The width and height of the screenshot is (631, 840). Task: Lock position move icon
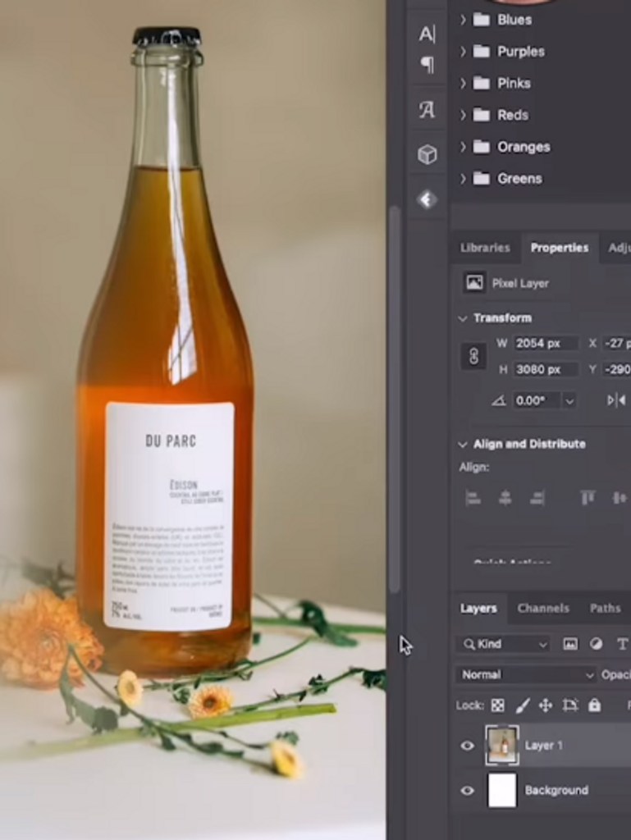coord(546,705)
